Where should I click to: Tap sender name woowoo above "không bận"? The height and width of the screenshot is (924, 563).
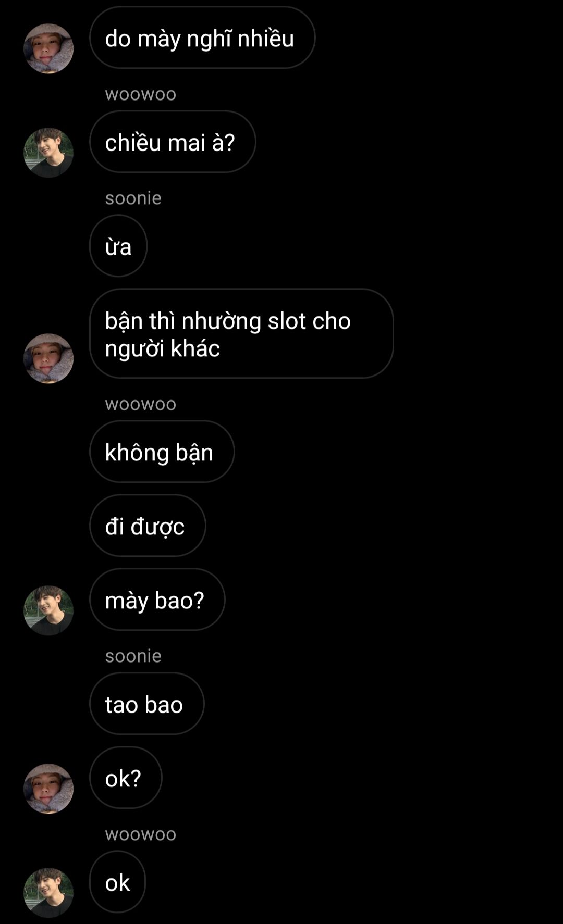point(141,404)
